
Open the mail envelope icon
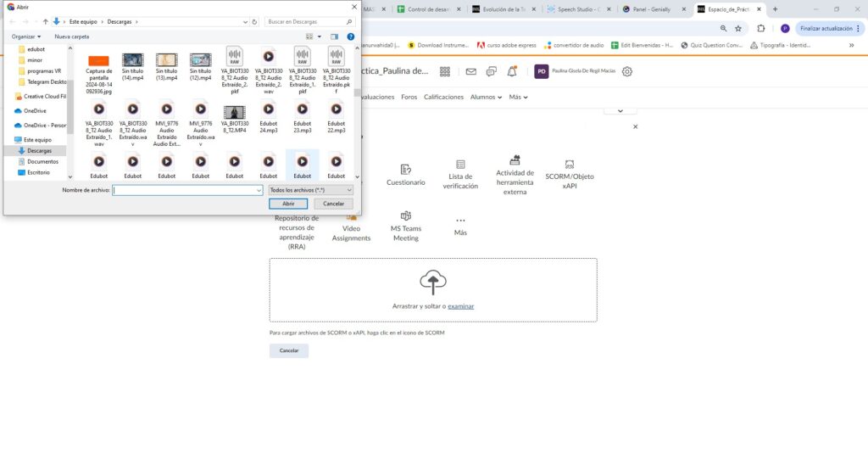tap(470, 72)
